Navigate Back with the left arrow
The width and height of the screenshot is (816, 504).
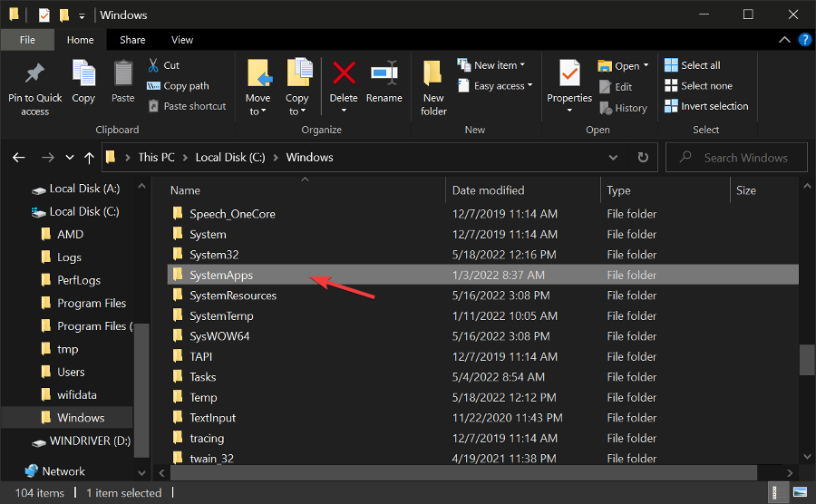pos(19,157)
